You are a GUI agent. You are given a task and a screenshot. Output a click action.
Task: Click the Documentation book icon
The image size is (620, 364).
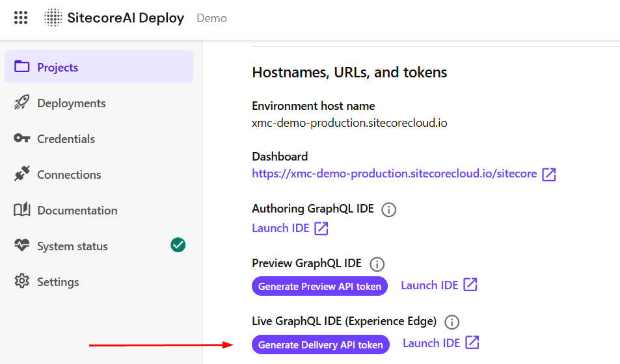pyautogui.click(x=21, y=209)
